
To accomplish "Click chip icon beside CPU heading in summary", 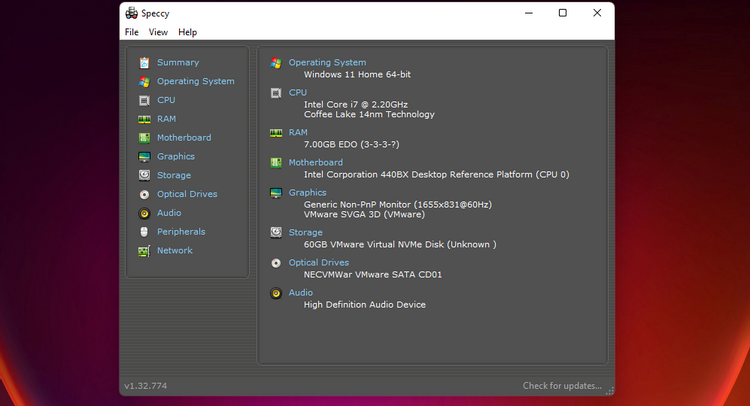I will pyautogui.click(x=276, y=93).
